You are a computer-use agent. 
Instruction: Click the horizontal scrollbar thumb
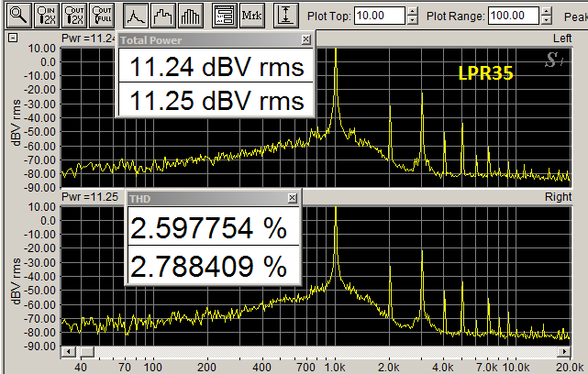point(87,351)
